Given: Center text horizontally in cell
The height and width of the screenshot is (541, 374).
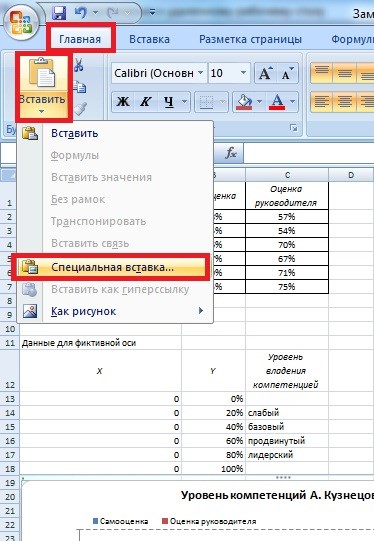Looking at the screenshot, I should [344, 102].
